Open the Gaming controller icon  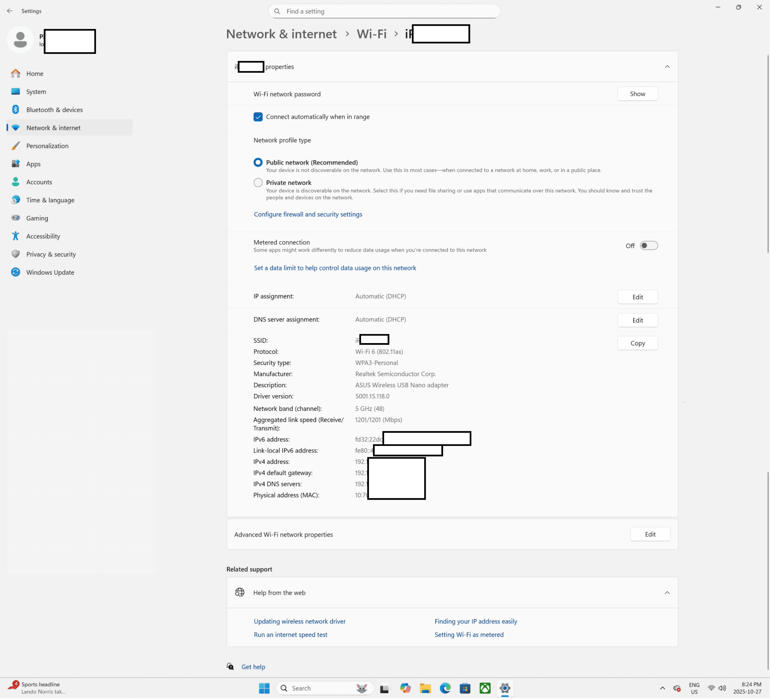click(16, 218)
